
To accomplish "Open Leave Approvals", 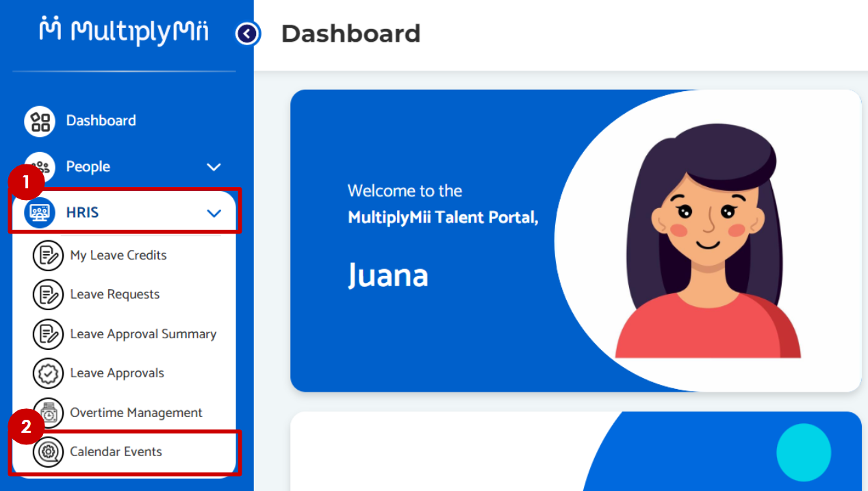I will coord(117,373).
